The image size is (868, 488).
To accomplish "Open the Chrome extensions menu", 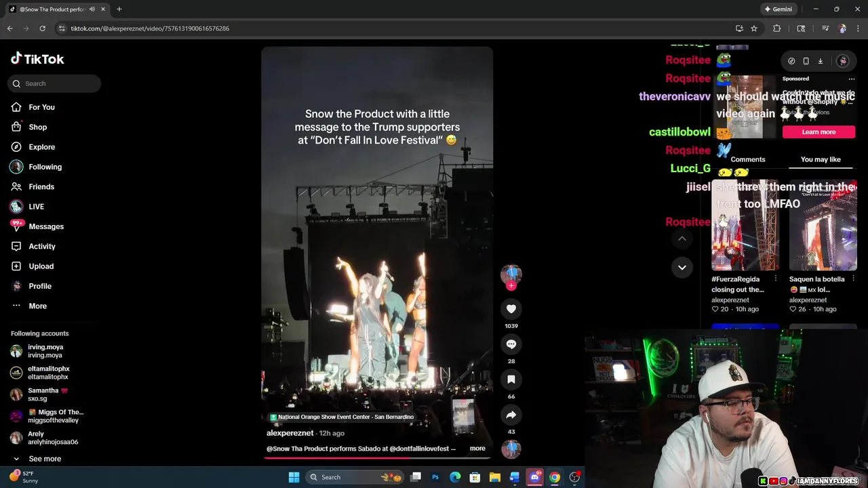I will pos(777,28).
